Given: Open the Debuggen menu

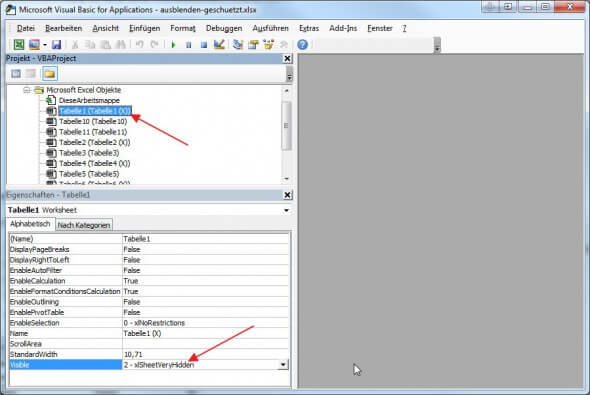Looking at the screenshot, I should pyautogui.click(x=224, y=28).
